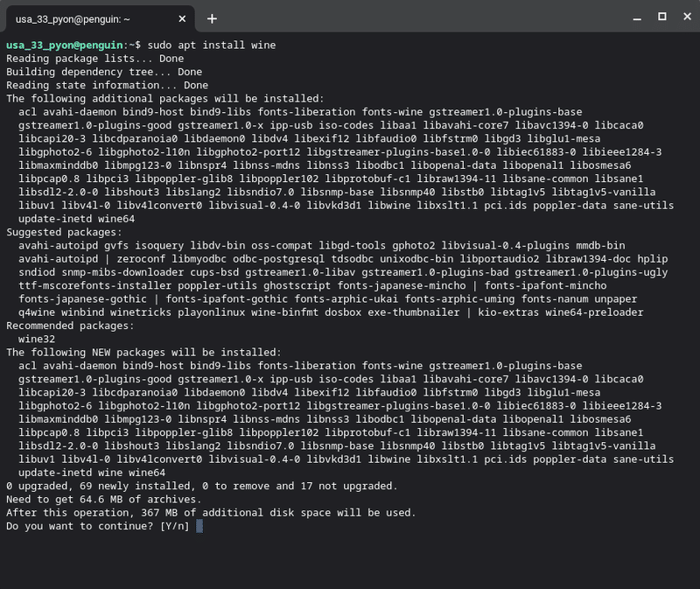
Task: Maximize the terminal window
Action: pyautogui.click(x=662, y=17)
